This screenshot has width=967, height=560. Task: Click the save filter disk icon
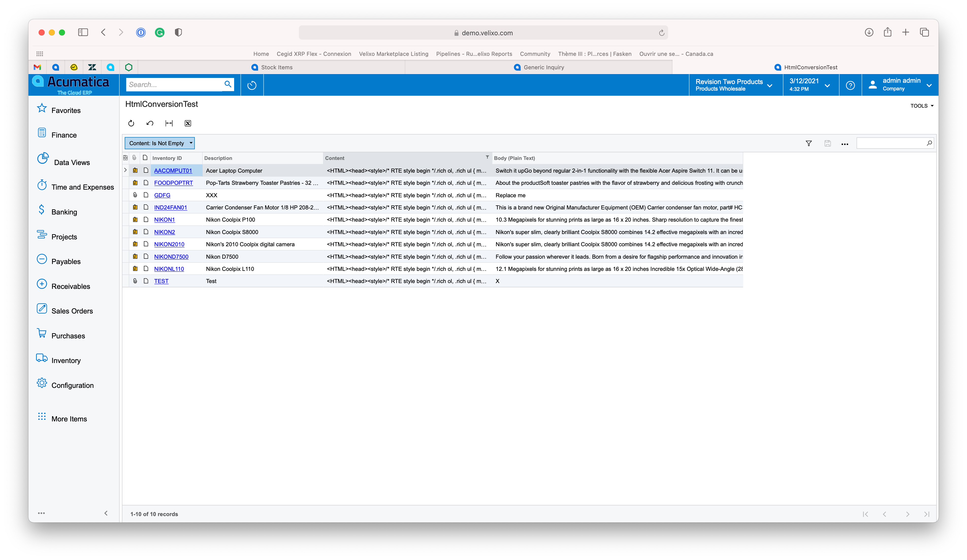click(x=827, y=143)
